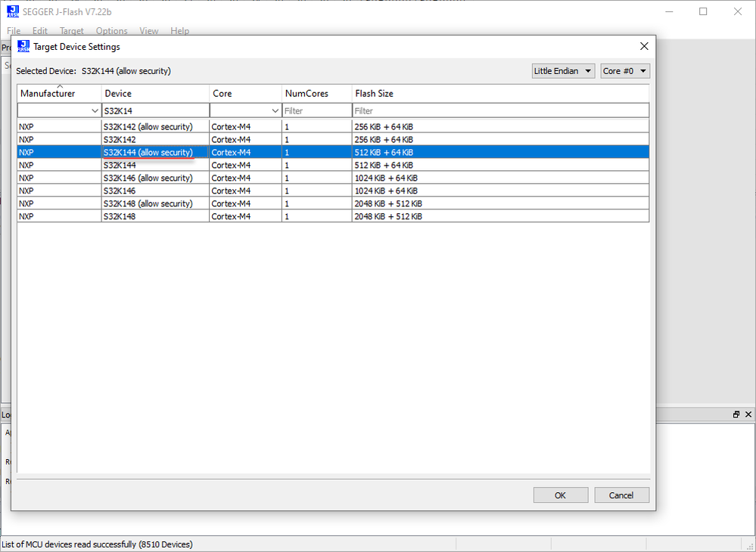Open the Core filter dropdown
The width and height of the screenshot is (756, 552).
click(x=275, y=111)
